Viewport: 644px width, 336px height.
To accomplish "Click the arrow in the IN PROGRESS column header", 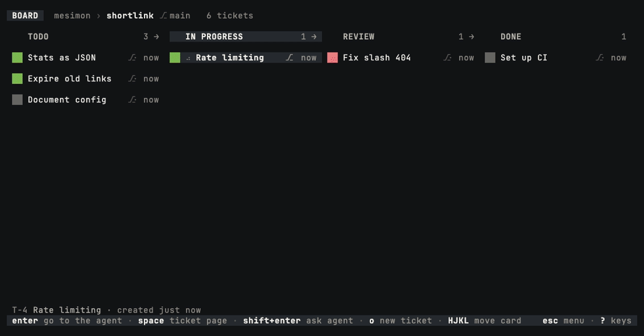I will point(314,36).
